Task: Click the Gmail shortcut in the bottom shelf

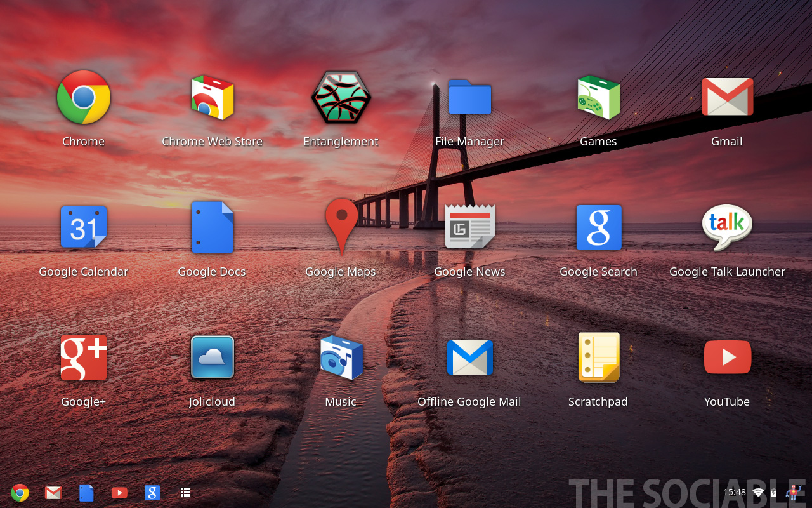Action: click(x=53, y=493)
